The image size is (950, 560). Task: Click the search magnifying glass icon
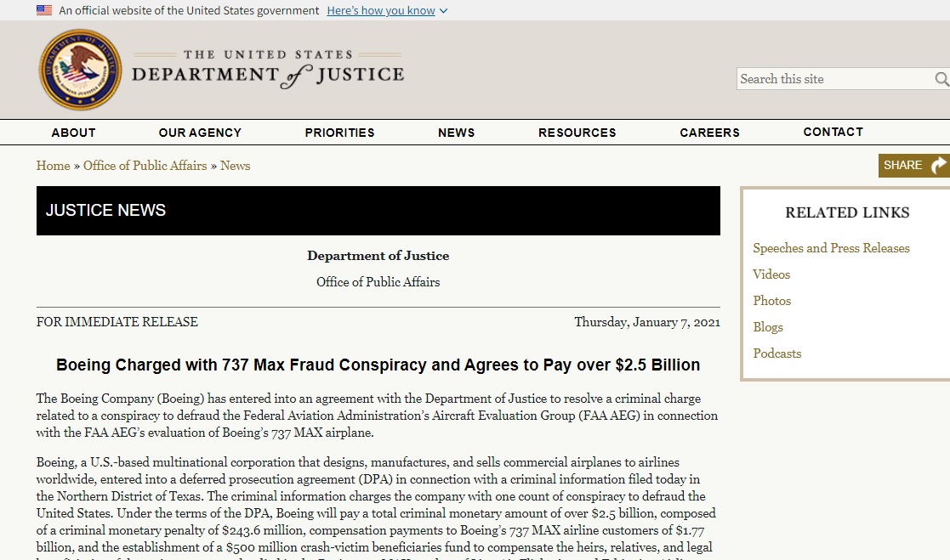(x=941, y=79)
